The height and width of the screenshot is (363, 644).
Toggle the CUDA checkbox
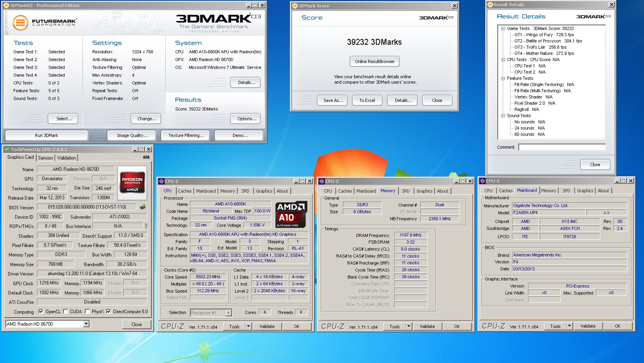pyautogui.click(x=65, y=312)
